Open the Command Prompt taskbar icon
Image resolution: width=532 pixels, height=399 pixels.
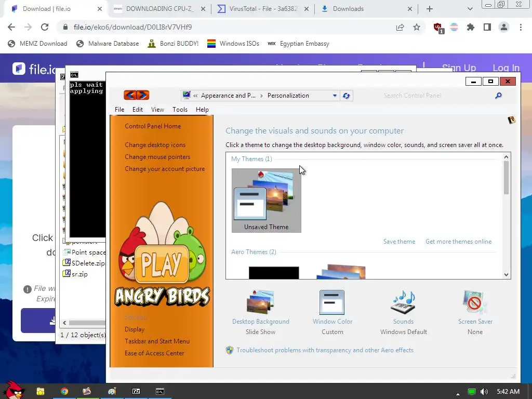point(160,392)
